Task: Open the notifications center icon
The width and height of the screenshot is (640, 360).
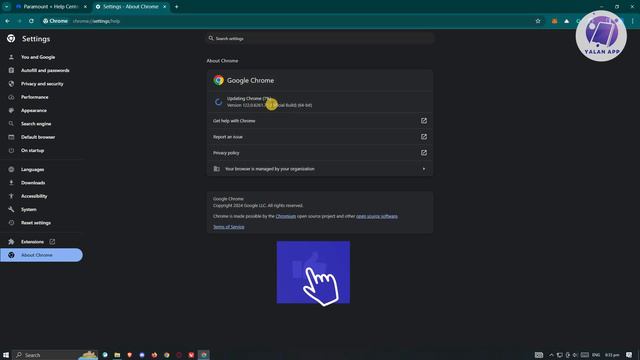Action: [x=629, y=355]
